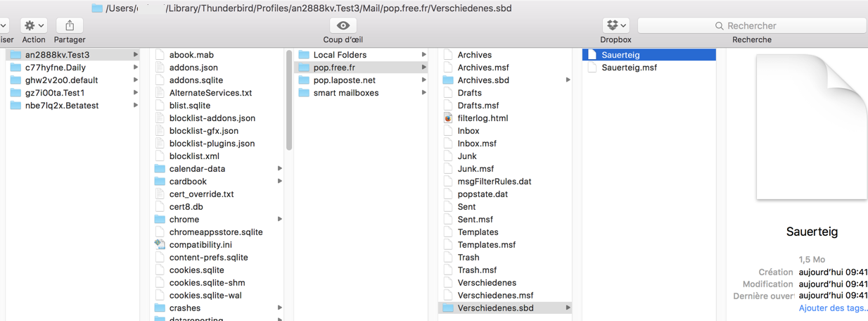This screenshot has width=868, height=321.
Task: Open the Action gear menu
Action: coord(33,25)
